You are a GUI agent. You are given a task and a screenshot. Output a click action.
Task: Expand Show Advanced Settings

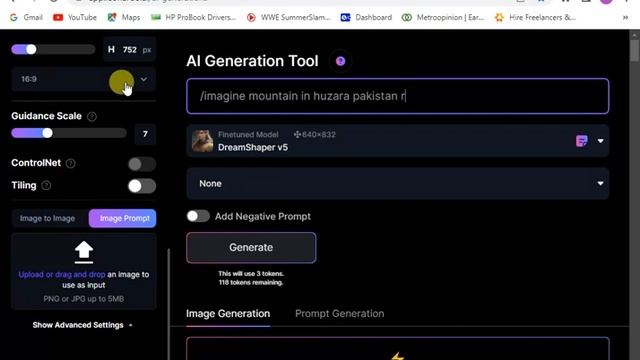[x=82, y=325]
